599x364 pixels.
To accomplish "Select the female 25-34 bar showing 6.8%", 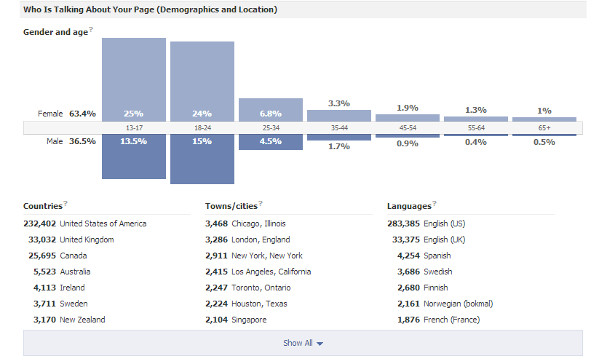I will [x=270, y=110].
